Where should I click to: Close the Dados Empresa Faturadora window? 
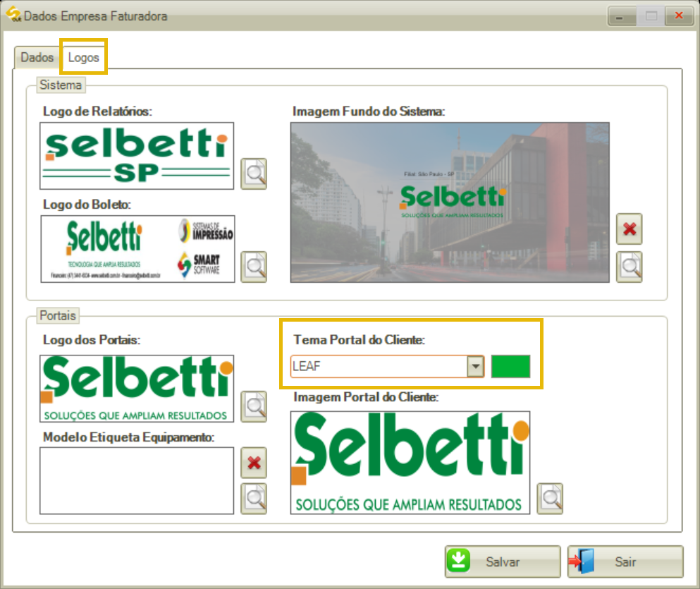(x=679, y=16)
